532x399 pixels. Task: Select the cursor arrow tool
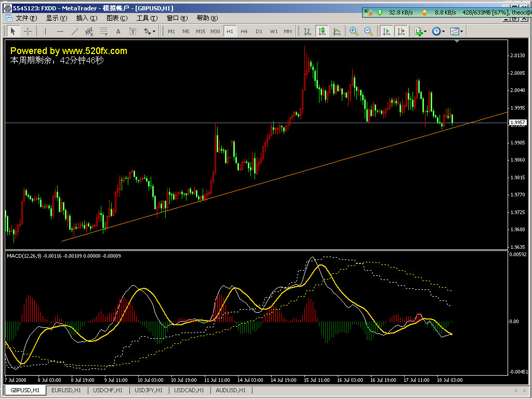[13, 31]
